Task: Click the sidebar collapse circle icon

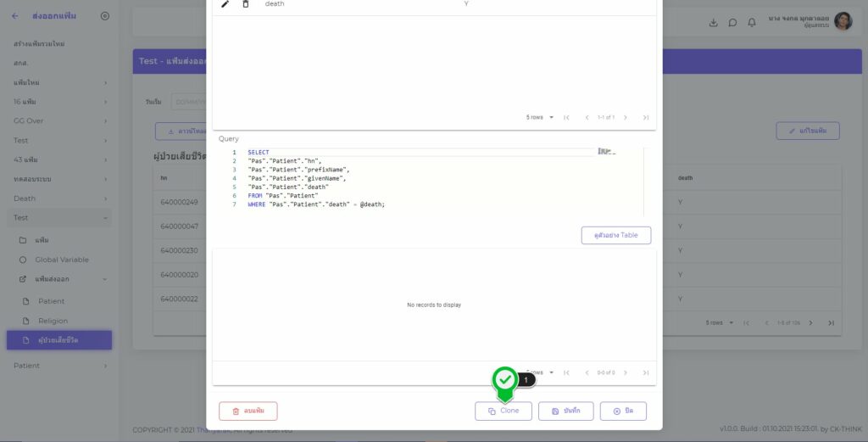Action: (104, 16)
